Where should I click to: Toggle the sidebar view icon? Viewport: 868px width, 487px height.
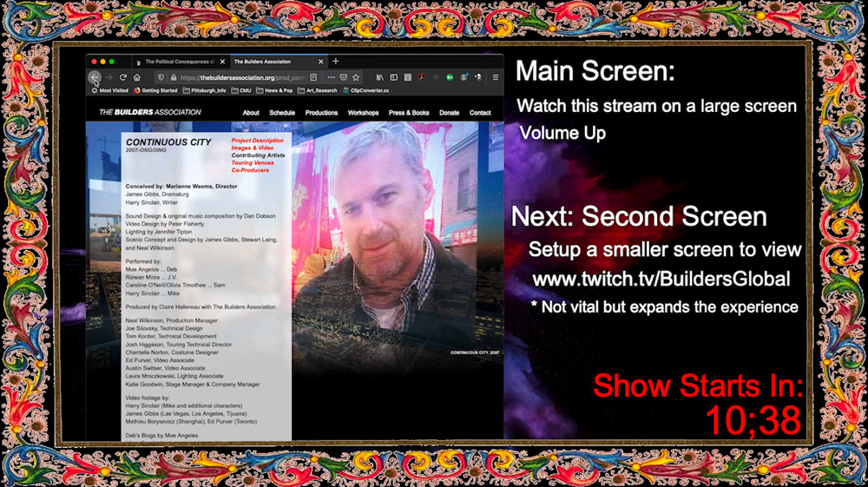[x=393, y=77]
